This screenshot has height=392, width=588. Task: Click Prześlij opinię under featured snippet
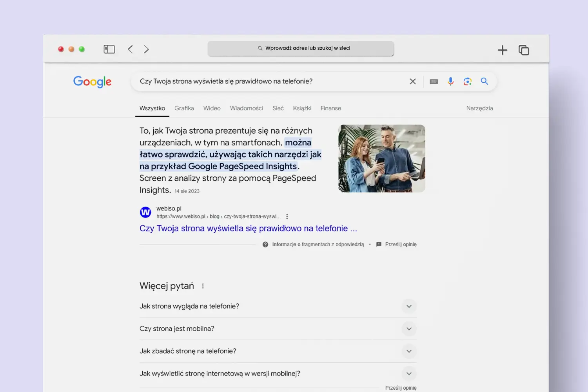click(x=401, y=244)
